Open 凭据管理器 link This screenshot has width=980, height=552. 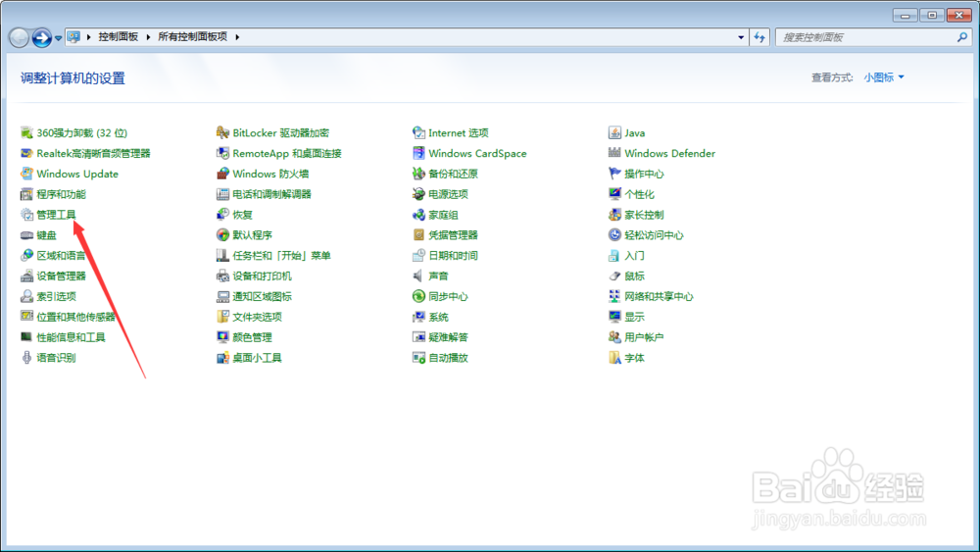453,235
